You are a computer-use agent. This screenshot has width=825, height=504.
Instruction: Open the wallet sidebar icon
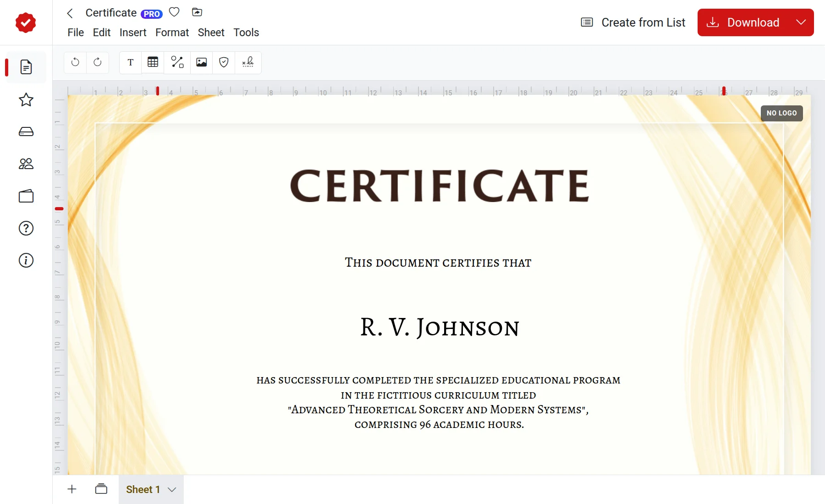pyautogui.click(x=26, y=196)
